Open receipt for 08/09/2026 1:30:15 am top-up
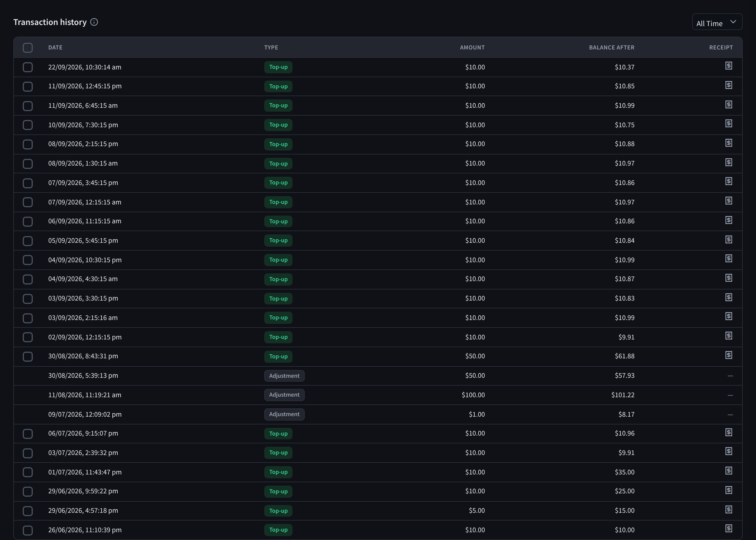 (x=729, y=162)
